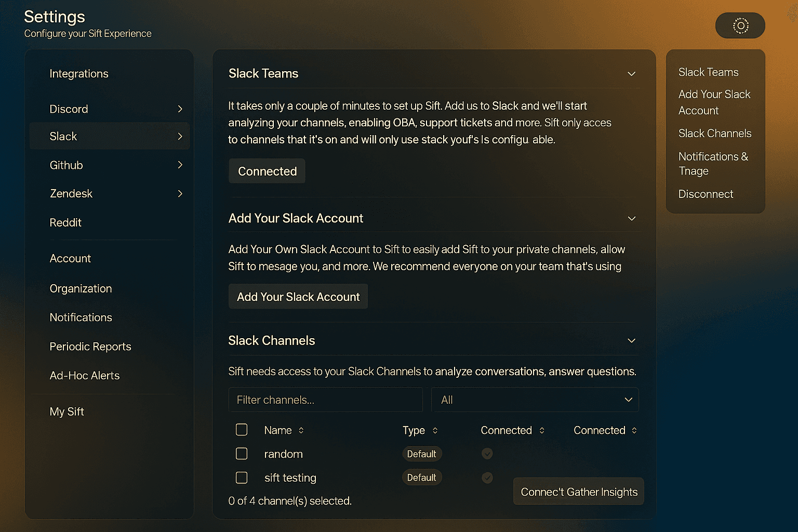Jump to Slack Channels in outline
Screen dimensions: 798x532
tap(715, 134)
